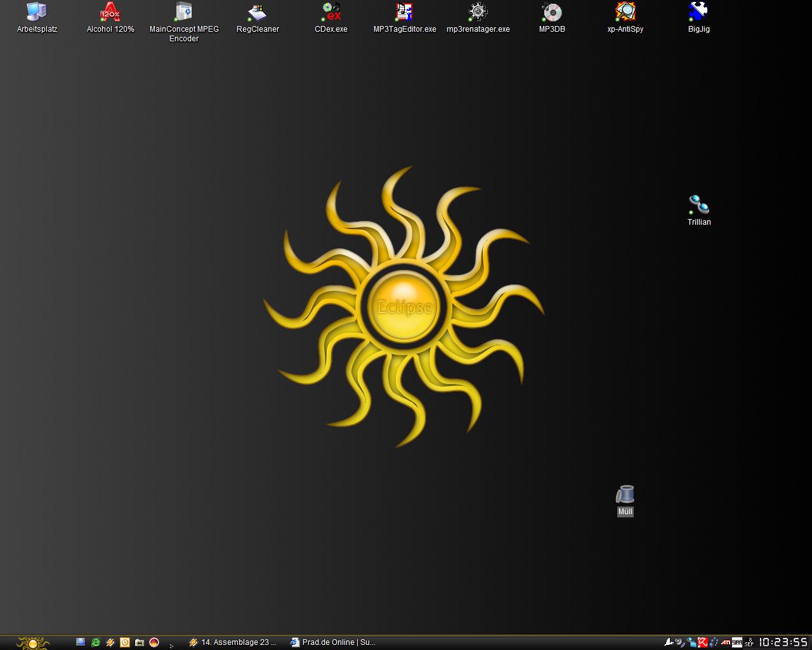Viewport: 812px width, 650px height.
Task: Open the ATI tray icon
Action: coord(726,642)
